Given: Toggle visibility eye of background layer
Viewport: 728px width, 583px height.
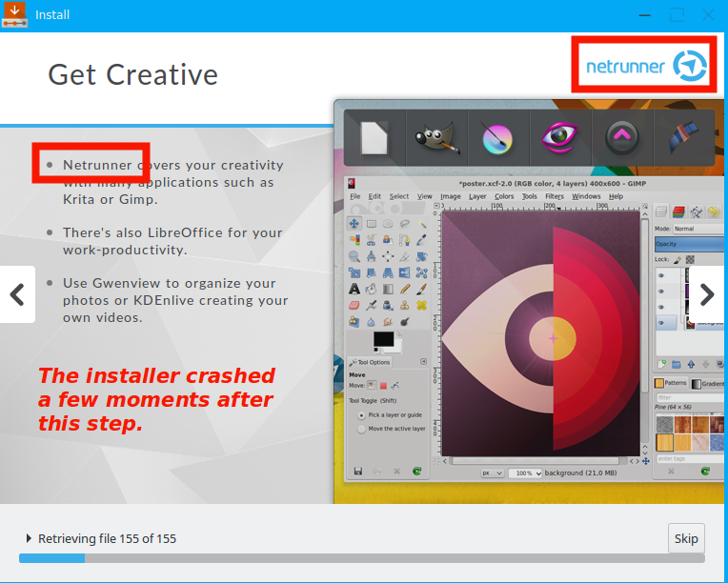Looking at the screenshot, I should pos(661,323).
